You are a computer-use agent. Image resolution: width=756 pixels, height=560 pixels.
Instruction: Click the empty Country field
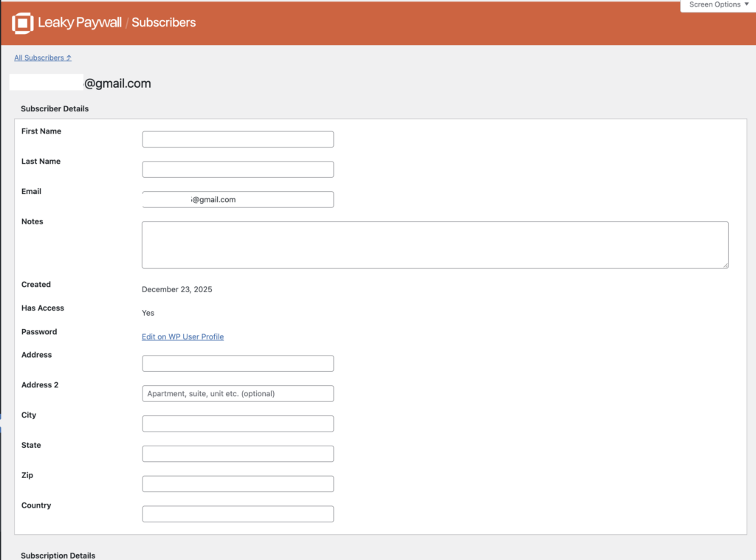tap(238, 514)
